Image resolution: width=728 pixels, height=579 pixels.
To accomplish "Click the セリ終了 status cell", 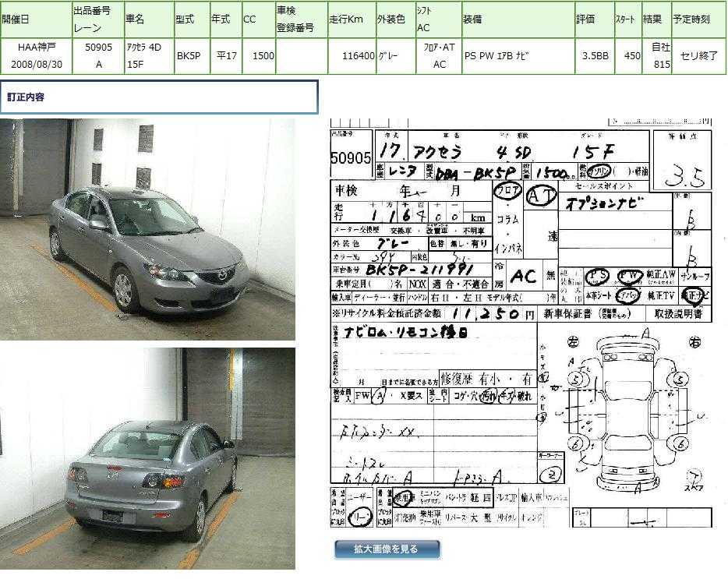I will tap(698, 55).
